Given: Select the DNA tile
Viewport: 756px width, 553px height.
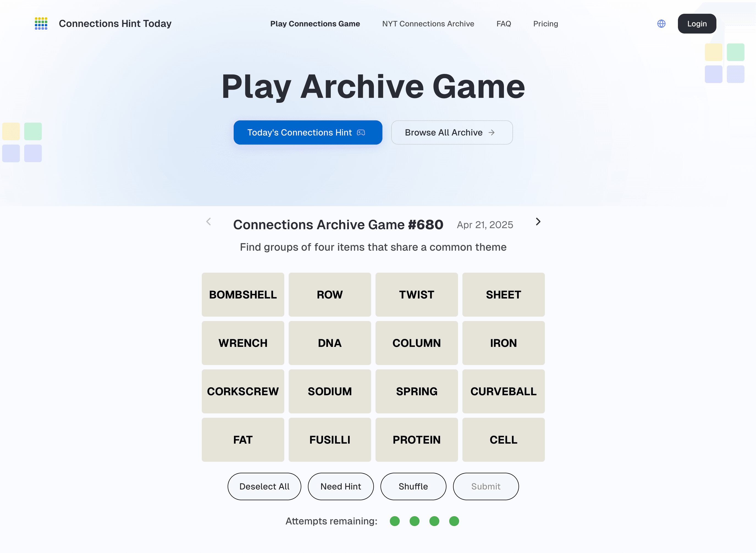Looking at the screenshot, I should pos(329,343).
